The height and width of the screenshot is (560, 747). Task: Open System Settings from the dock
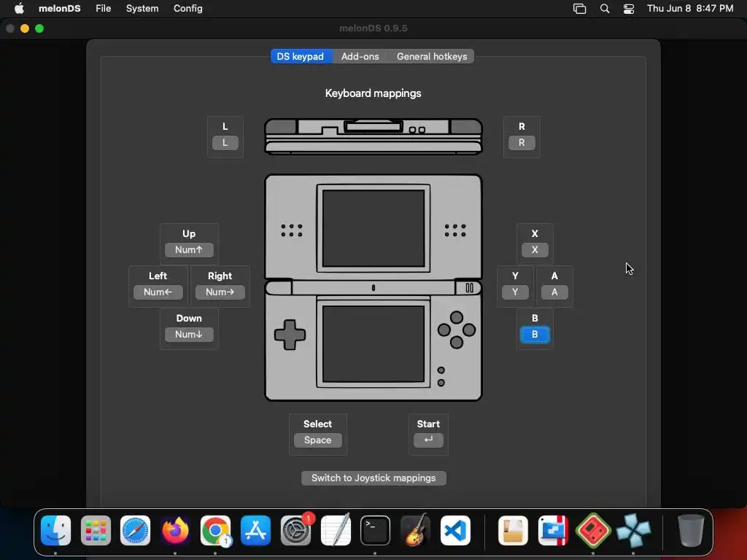(296, 530)
